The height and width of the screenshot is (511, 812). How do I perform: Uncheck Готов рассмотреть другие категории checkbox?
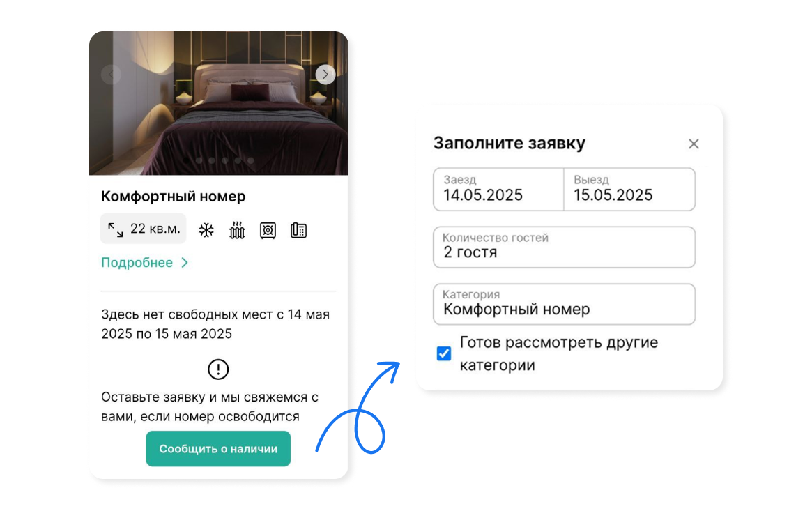444,353
